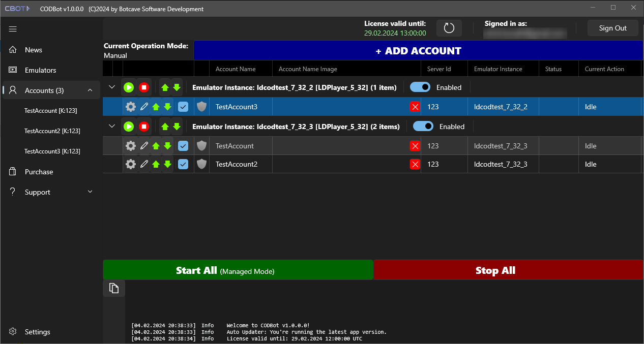Screen dimensions: 644x344
Task: Open gear settings for TestAccount3
Action: (131, 107)
